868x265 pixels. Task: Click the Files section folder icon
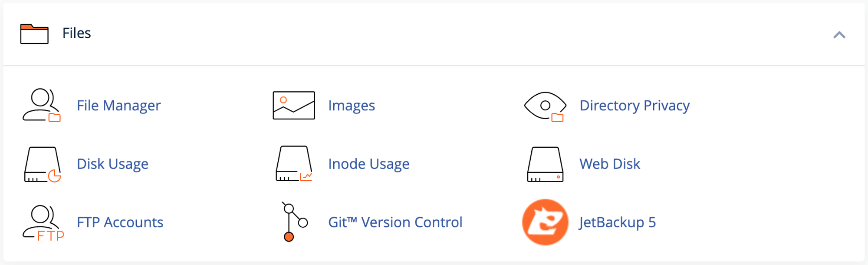pos(34,34)
